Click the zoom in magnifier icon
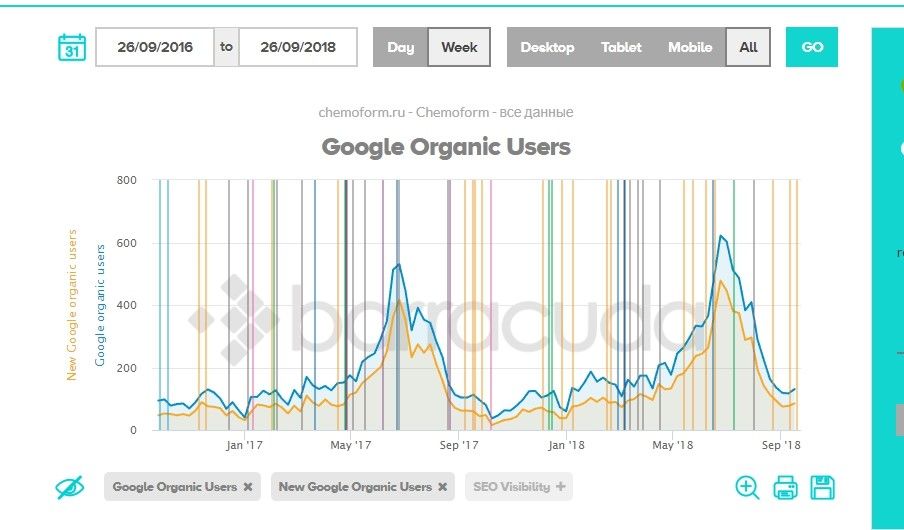The height and width of the screenshot is (530, 904). pos(747,487)
